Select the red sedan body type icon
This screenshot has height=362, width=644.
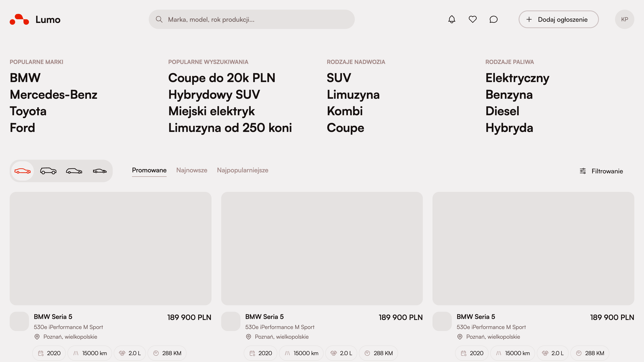click(x=23, y=171)
